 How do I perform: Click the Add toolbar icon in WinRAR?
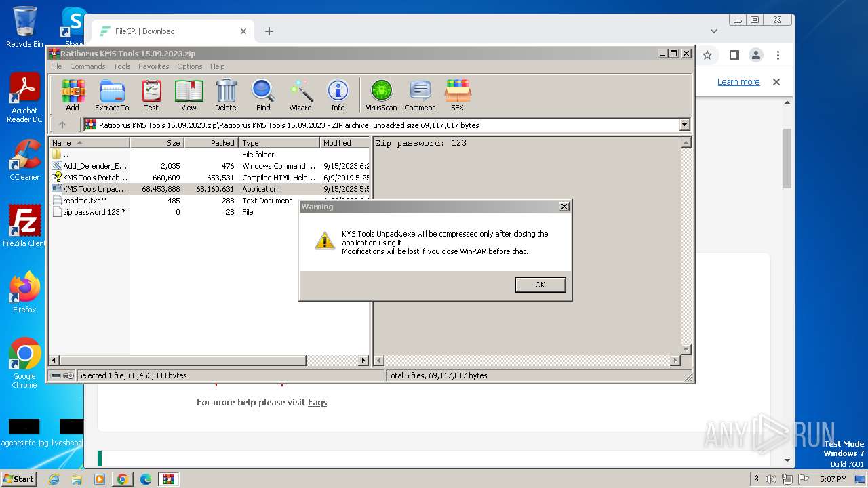[73, 95]
